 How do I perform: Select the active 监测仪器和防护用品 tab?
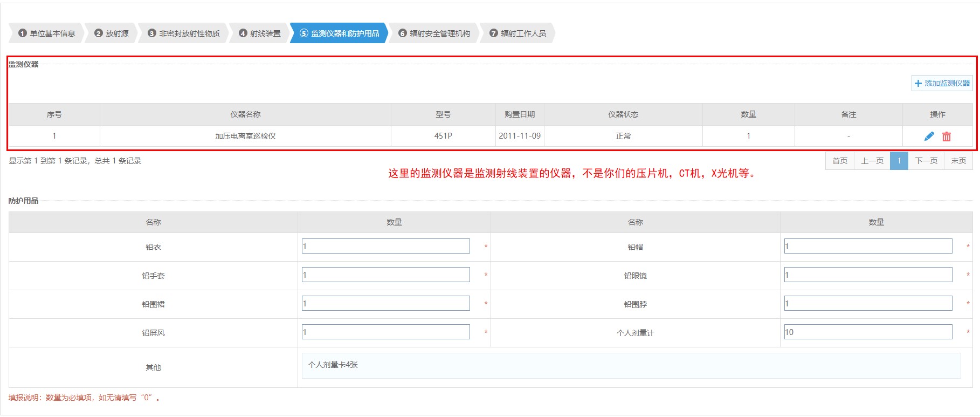pos(340,33)
